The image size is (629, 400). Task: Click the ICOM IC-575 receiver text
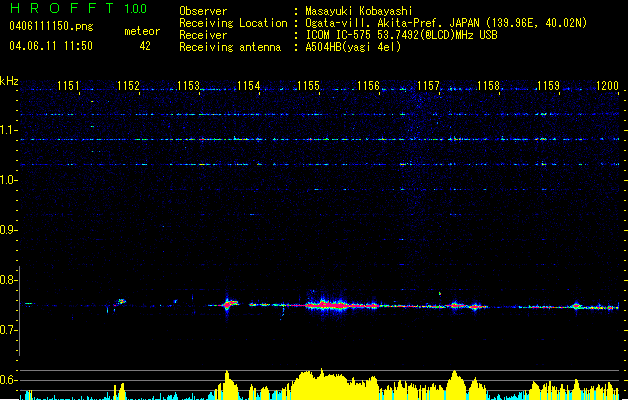coord(402,35)
